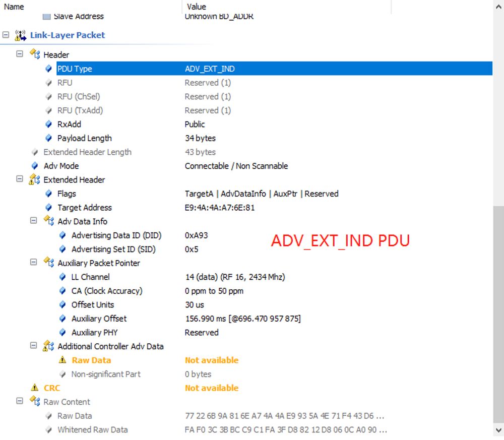This screenshot has height=440, width=504.
Task: Click the warning icon beside orange Raw Data
Action: point(62,360)
